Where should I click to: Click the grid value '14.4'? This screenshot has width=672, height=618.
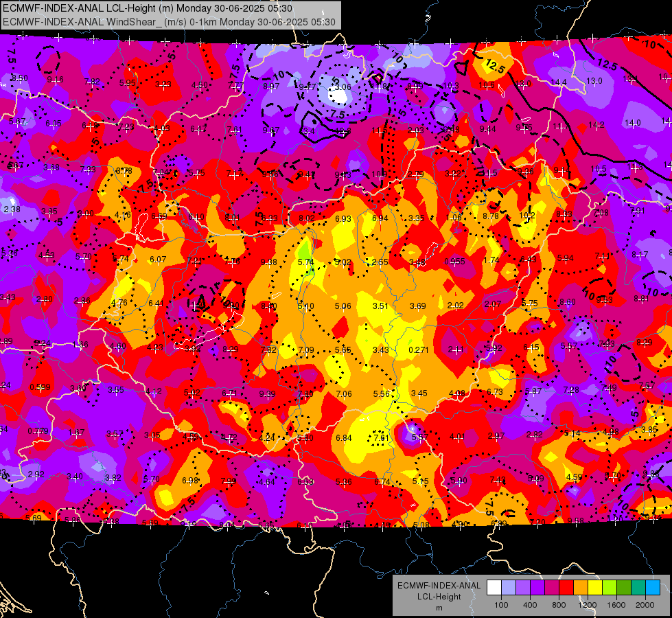pos(559,82)
